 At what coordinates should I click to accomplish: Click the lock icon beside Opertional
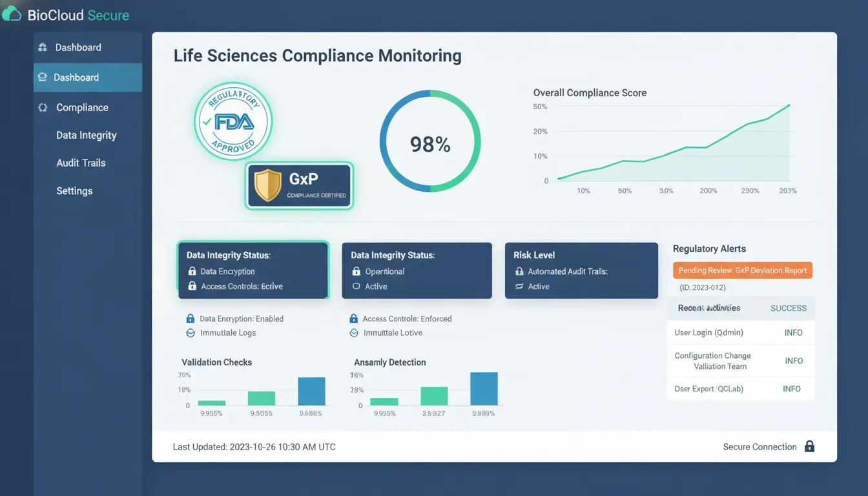[356, 271]
